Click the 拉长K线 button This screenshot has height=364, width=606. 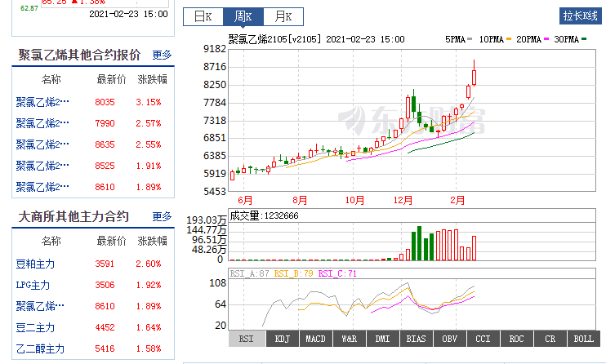click(x=580, y=16)
